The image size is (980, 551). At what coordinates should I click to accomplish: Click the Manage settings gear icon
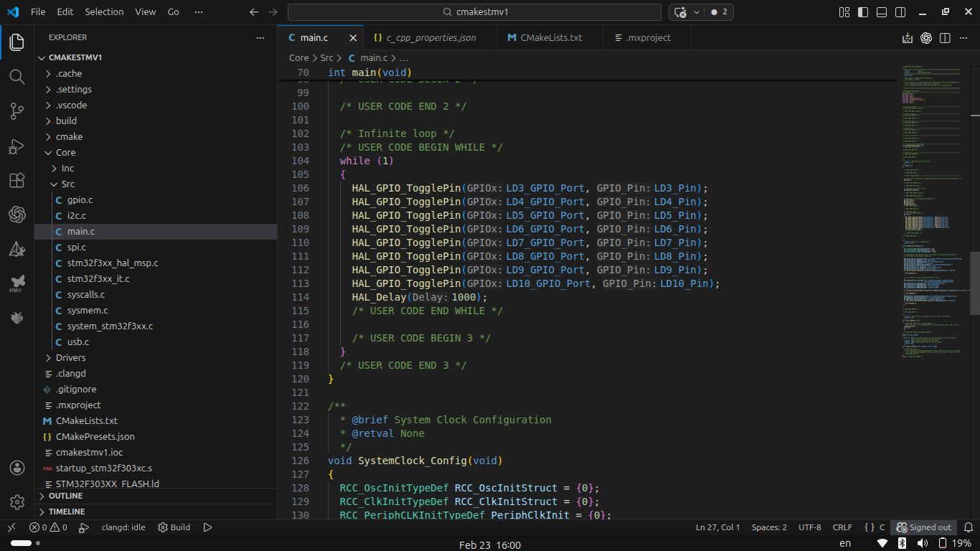[17, 501]
